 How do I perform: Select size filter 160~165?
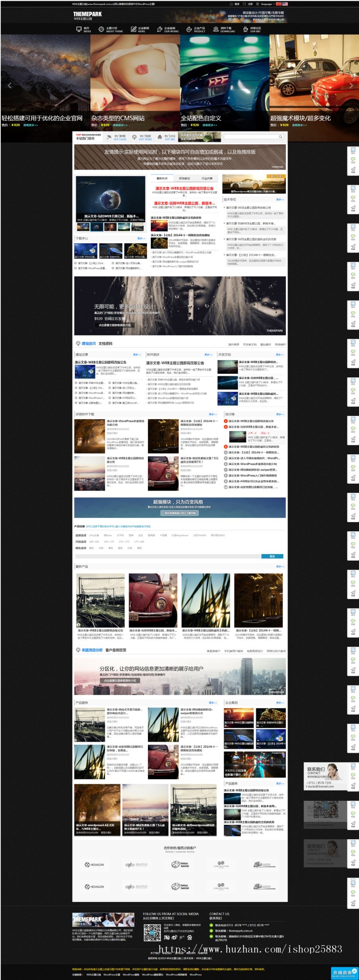[94, 542]
